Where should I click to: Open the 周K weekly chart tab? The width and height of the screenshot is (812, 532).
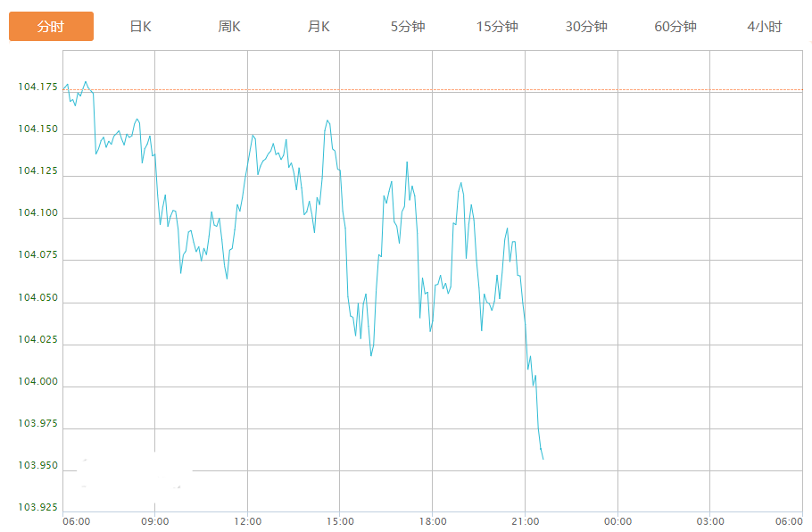[x=229, y=27]
